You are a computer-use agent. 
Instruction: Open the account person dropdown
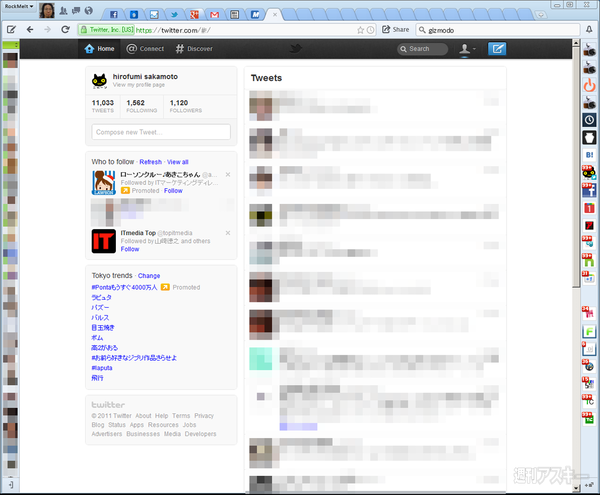(467, 49)
